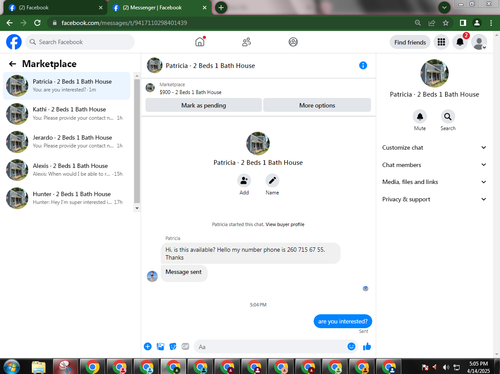
Task: Search in conversation using the magnifier icon
Action: [448, 116]
